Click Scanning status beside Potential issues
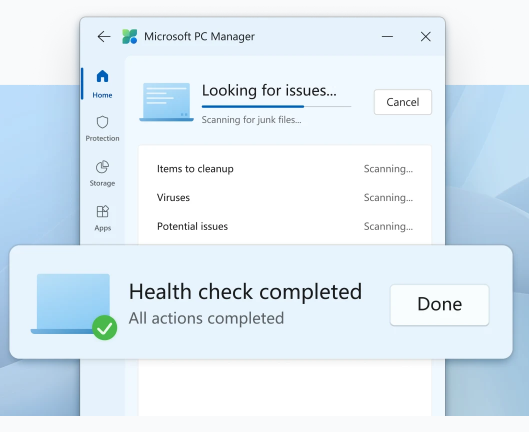The image size is (529, 432). click(x=388, y=226)
